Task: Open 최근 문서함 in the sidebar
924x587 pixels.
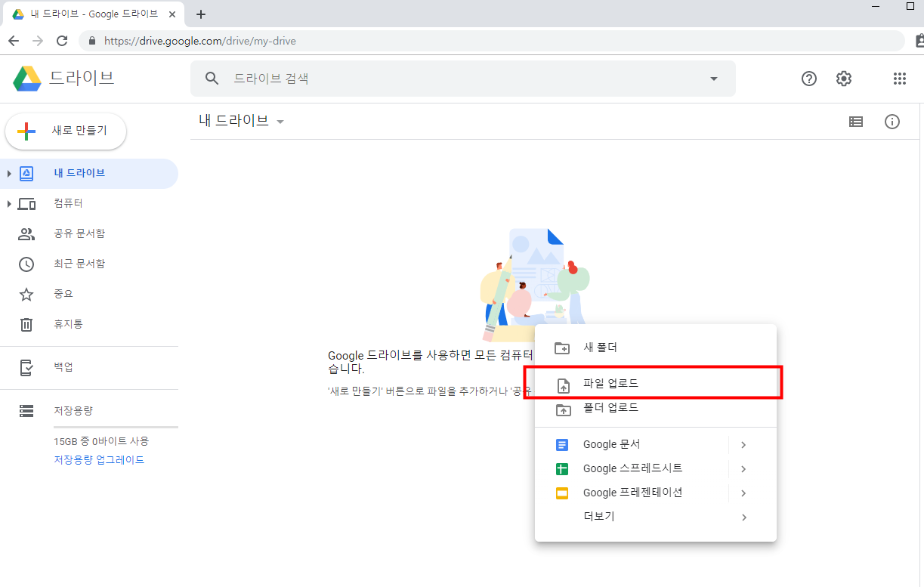Action: 89,264
